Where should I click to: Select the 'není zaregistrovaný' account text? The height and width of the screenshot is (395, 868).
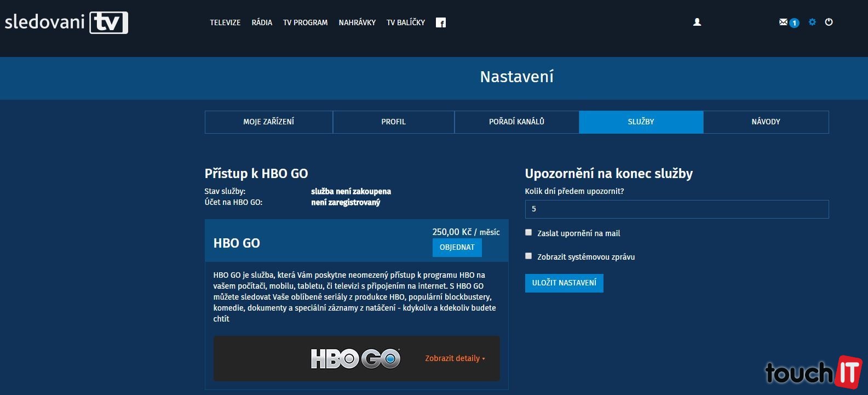[346, 202]
